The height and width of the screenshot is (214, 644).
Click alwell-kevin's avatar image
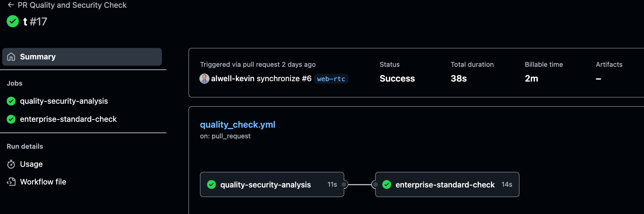[204, 79]
